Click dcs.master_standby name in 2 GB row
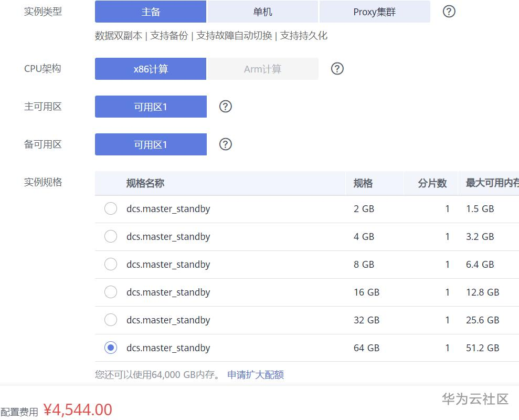The image size is (519, 420). coord(168,209)
